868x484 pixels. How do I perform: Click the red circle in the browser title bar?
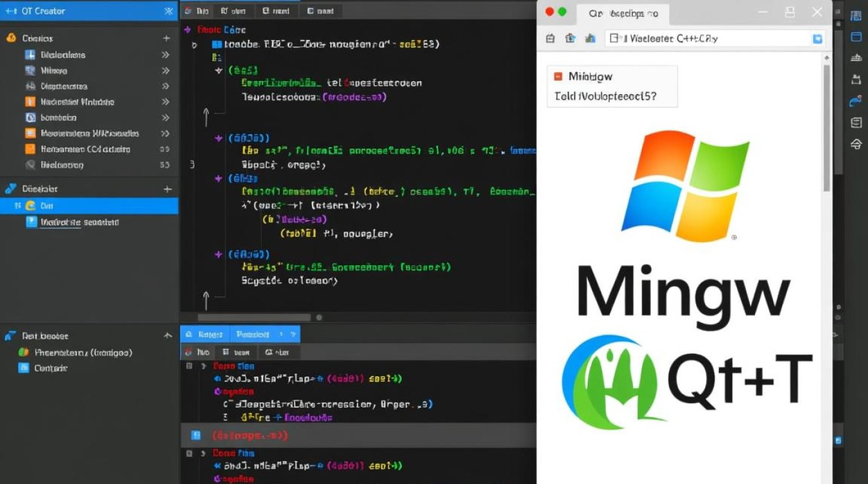(x=550, y=12)
